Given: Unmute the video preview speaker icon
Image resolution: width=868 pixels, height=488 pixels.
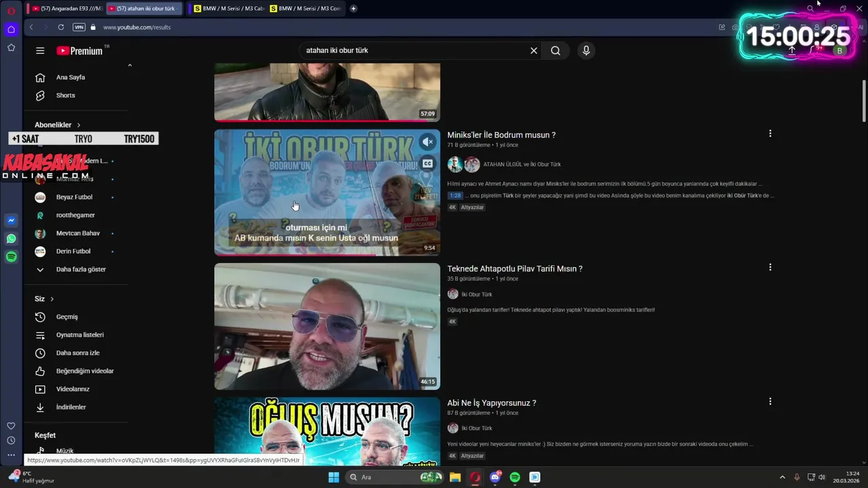Looking at the screenshot, I should (427, 142).
